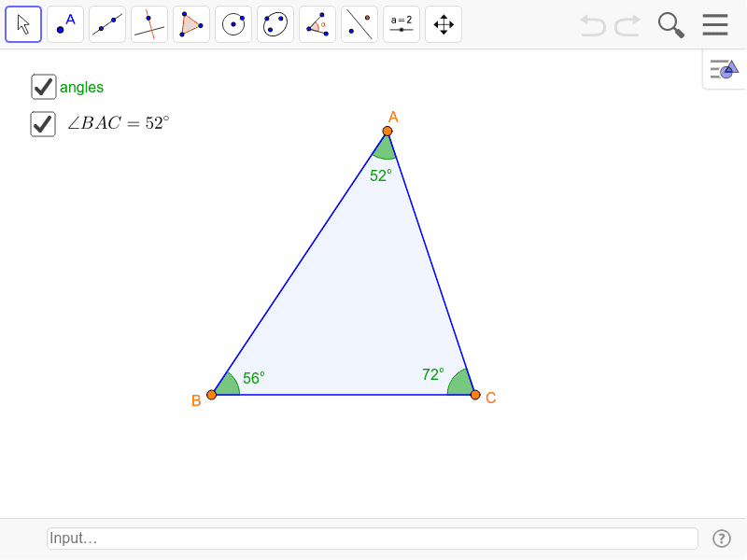This screenshot has height=560, width=747.
Task: Select the Line through Two Points tool
Action: 107,24
